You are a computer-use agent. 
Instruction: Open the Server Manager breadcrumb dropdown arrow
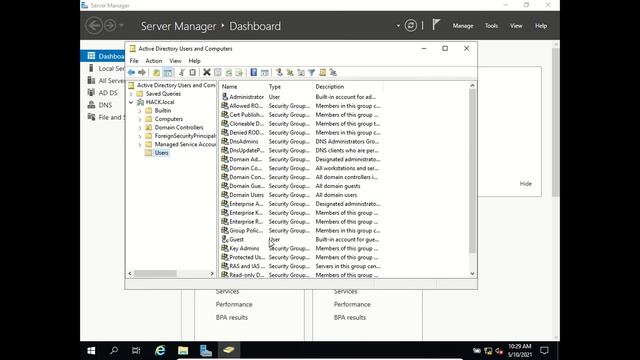coord(398,26)
